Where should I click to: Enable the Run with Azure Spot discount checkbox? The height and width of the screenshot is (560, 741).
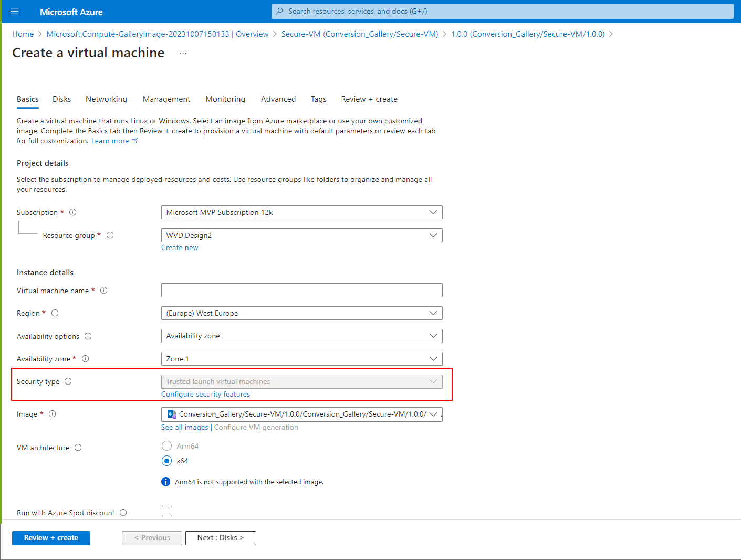click(167, 511)
